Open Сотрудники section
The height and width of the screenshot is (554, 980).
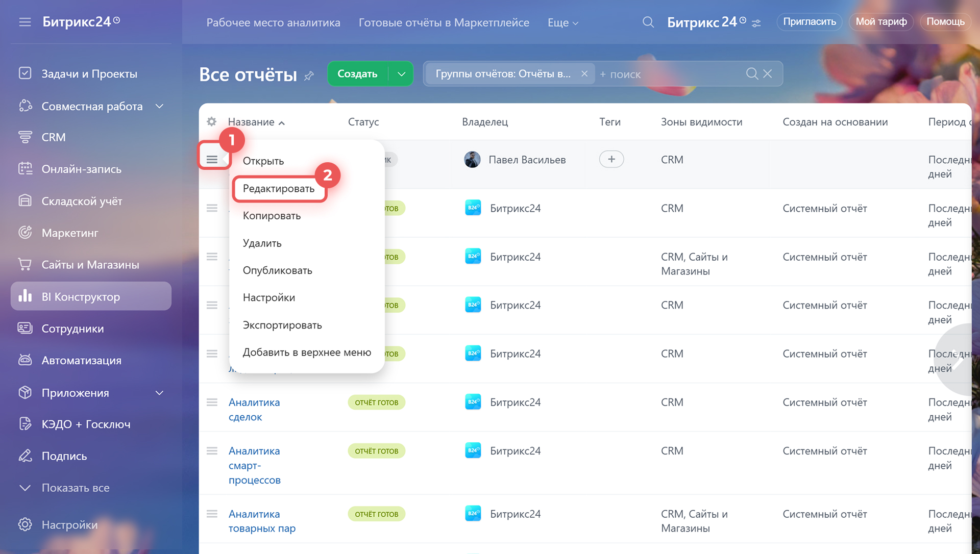click(72, 329)
